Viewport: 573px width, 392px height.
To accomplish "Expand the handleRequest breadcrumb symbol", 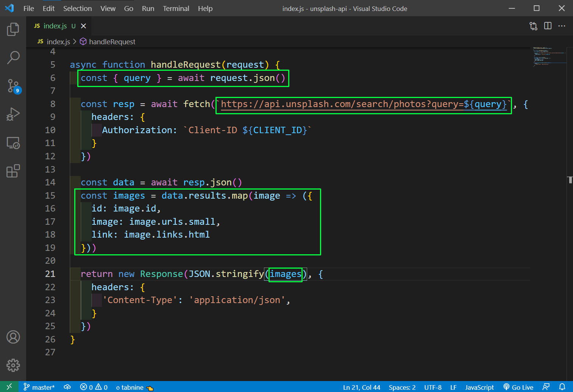I will point(108,42).
